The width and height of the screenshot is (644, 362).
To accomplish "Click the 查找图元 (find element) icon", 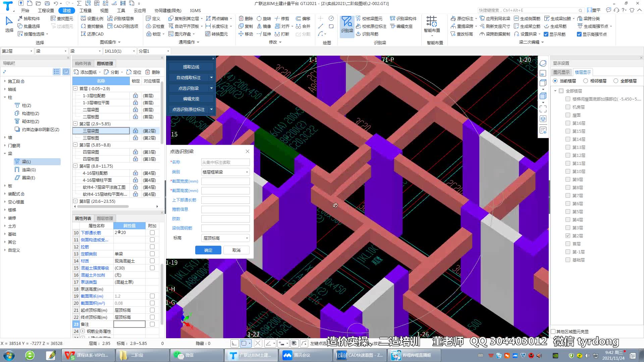I will pyautogui.click(x=53, y=18).
